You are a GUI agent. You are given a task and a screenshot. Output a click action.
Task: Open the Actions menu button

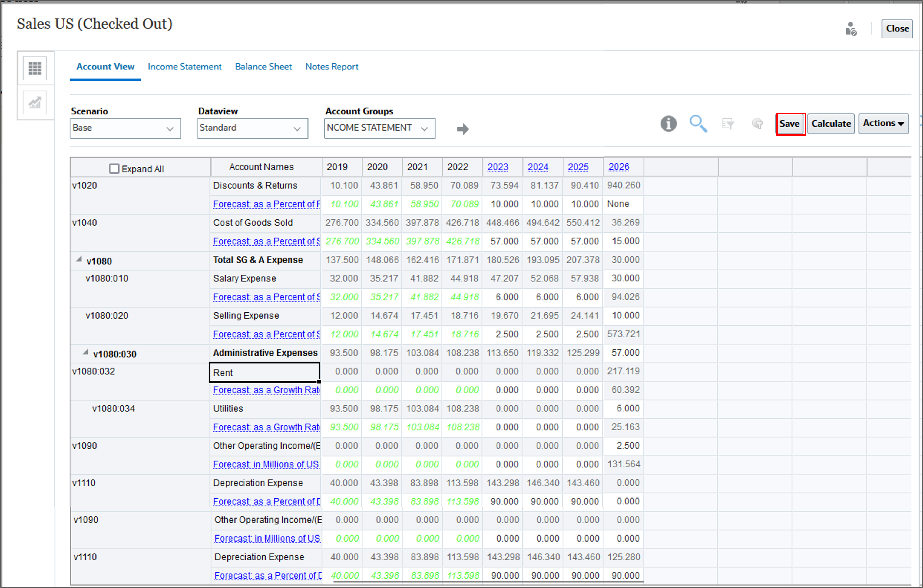883,123
